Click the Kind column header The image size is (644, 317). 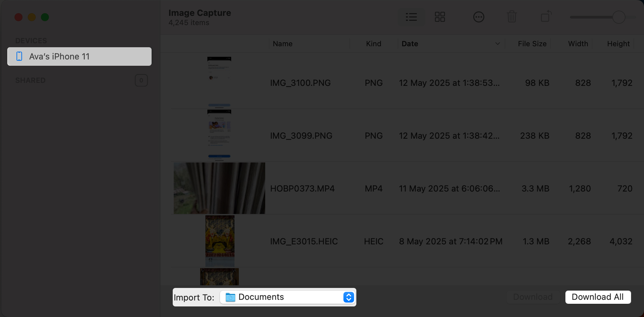click(x=374, y=44)
